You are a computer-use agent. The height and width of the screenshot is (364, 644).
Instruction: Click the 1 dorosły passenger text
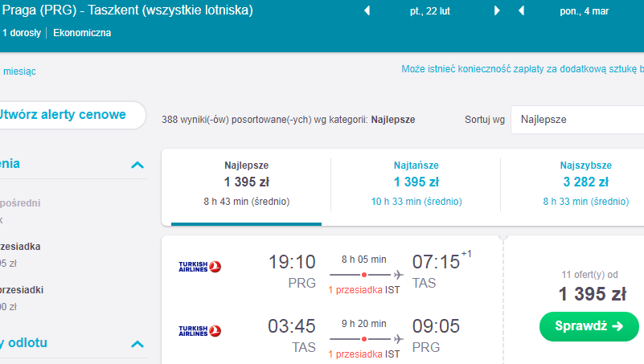pos(22,33)
